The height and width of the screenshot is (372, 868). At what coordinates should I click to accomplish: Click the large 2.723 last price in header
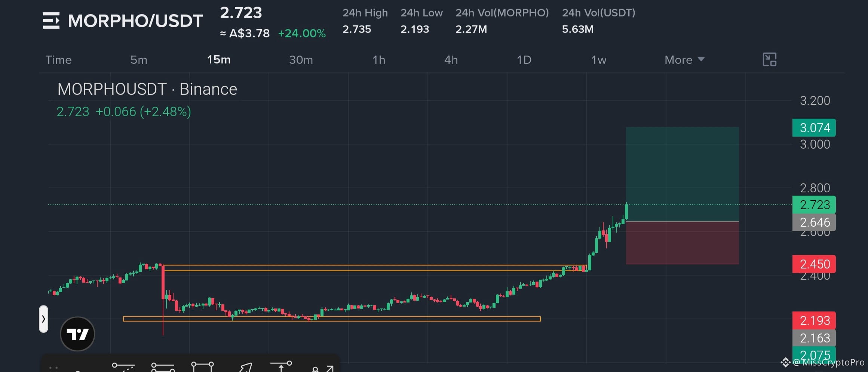pyautogui.click(x=241, y=13)
